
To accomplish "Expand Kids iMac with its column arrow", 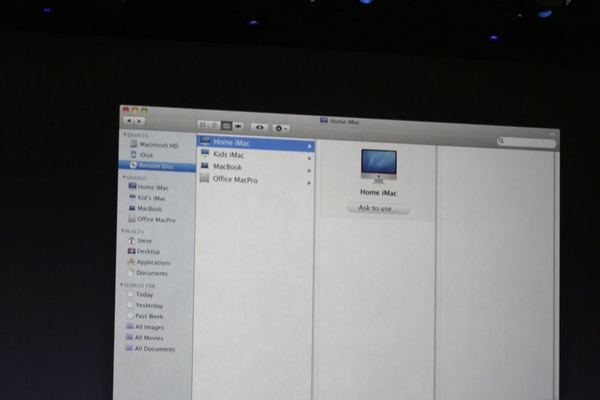I will click(309, 158).
